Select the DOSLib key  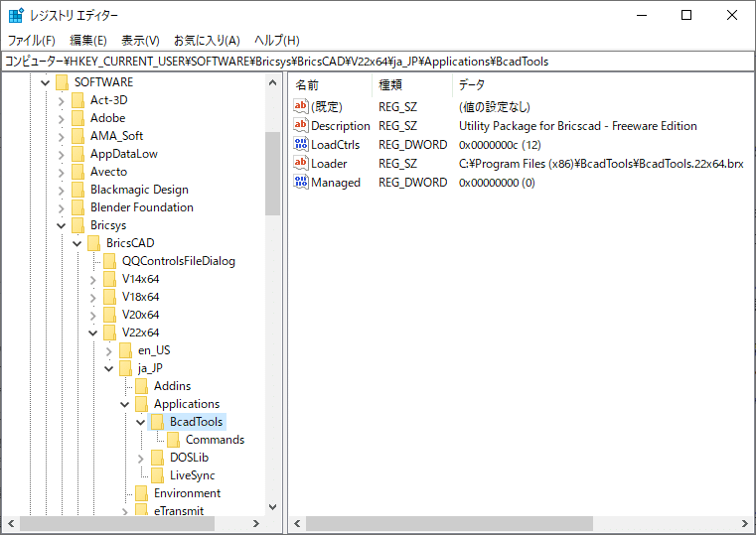tap(189, 458)
